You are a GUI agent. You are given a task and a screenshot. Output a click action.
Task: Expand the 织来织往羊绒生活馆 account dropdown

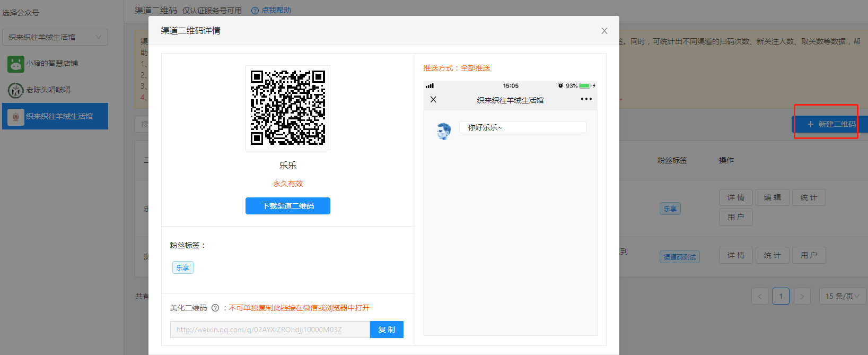[x=55, y=37]
